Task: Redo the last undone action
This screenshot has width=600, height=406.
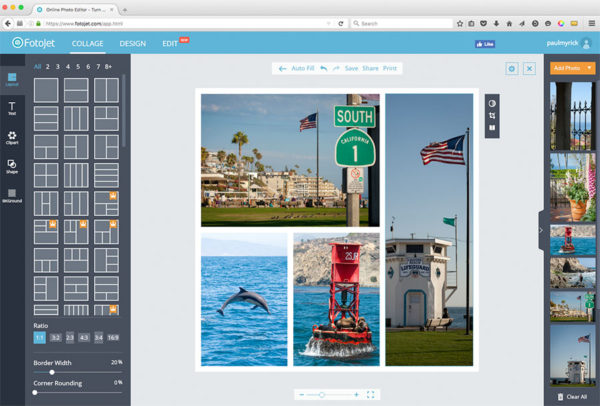Action: pos(336,68)
